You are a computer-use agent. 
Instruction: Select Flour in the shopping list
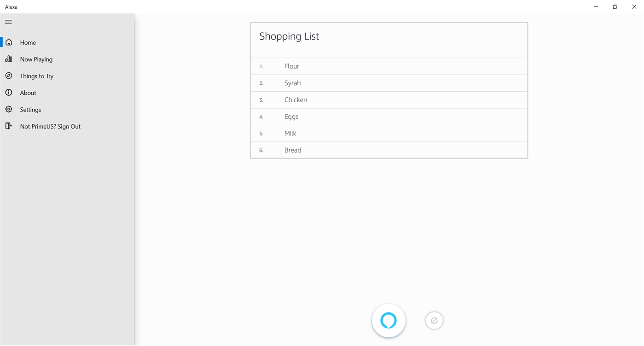click(x=292, y=66)
